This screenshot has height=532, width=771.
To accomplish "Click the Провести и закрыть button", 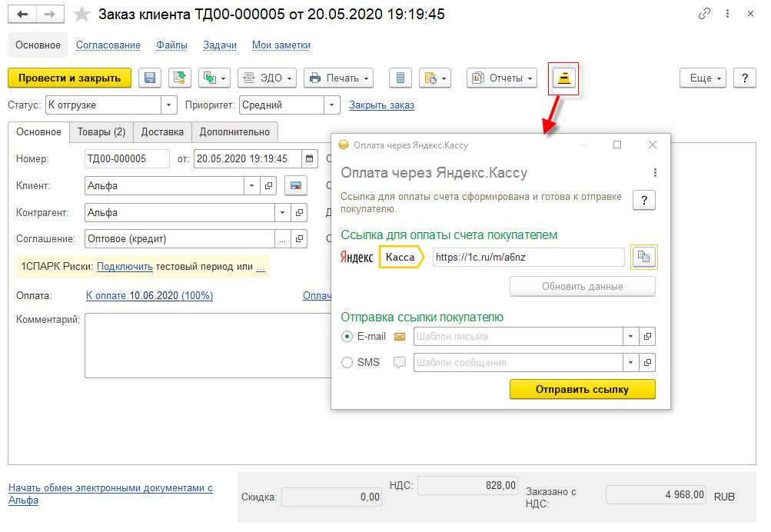I will tap(69, 78).
